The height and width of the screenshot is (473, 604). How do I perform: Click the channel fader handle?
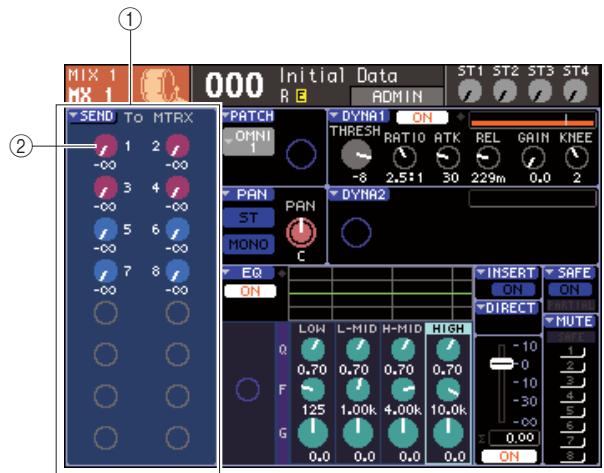pyautogui.click(x=501, y=364)
